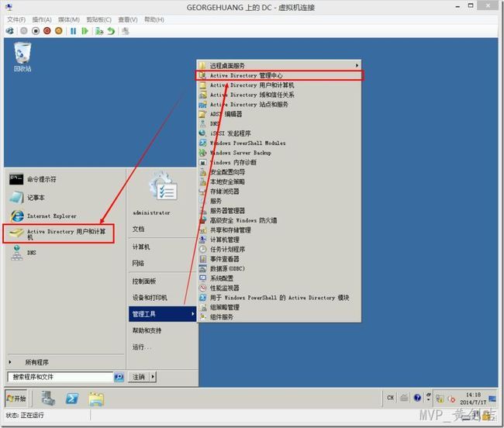The image size is (504, 428).
Task: Open the Recycle Bin desktop icon
Action: [22, 57]
